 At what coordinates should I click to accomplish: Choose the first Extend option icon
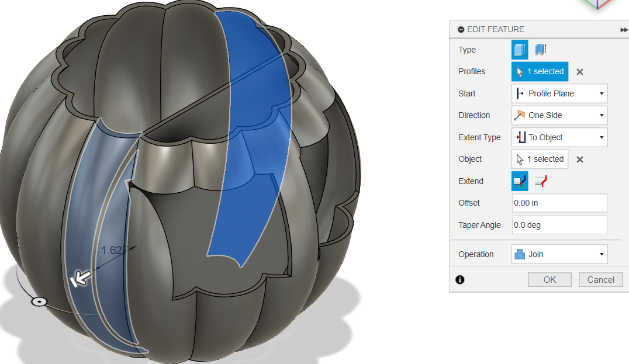(x=520, y=181)
